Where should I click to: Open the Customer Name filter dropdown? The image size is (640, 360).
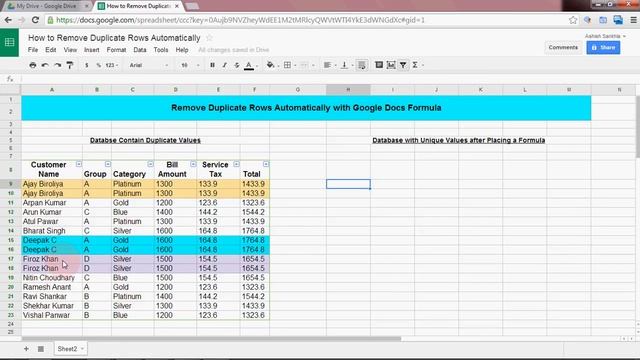[x=79, y=164]
